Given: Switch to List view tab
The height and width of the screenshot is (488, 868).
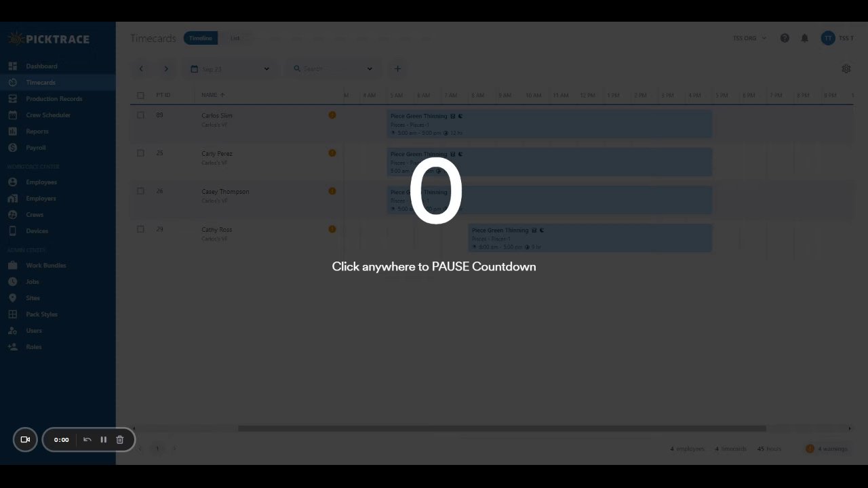Looking at the screenshot, I should 235,38.
